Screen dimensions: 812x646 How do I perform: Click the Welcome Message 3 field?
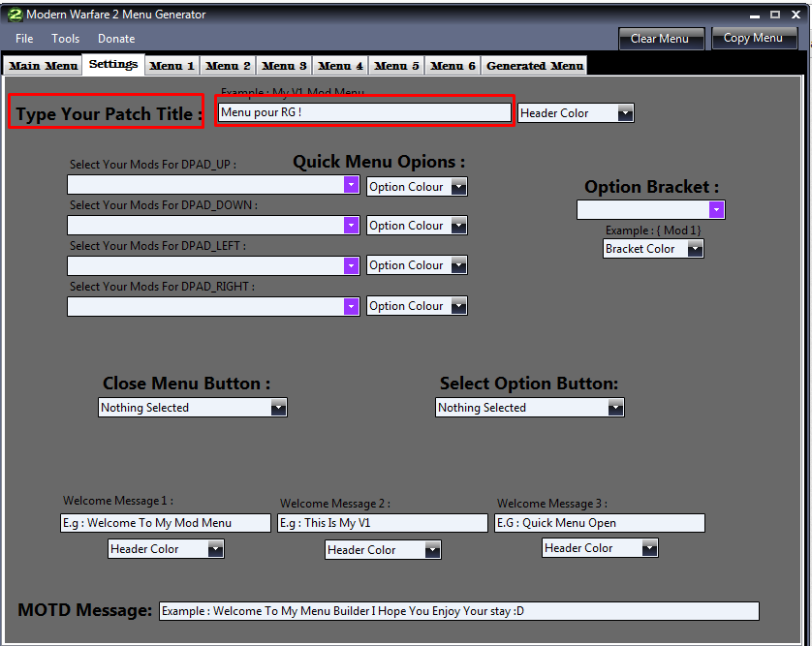click(600, 523)
